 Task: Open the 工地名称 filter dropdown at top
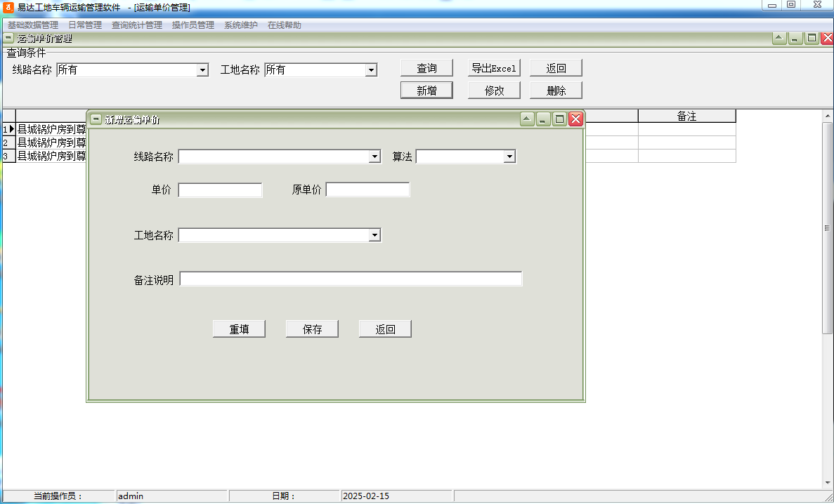(371, 69)
